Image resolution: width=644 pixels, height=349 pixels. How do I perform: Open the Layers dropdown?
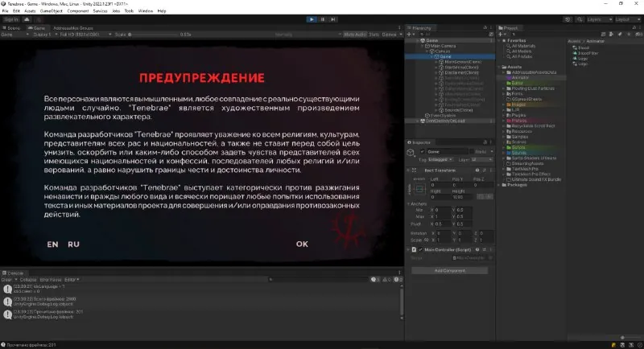click(x=599, y=19)
